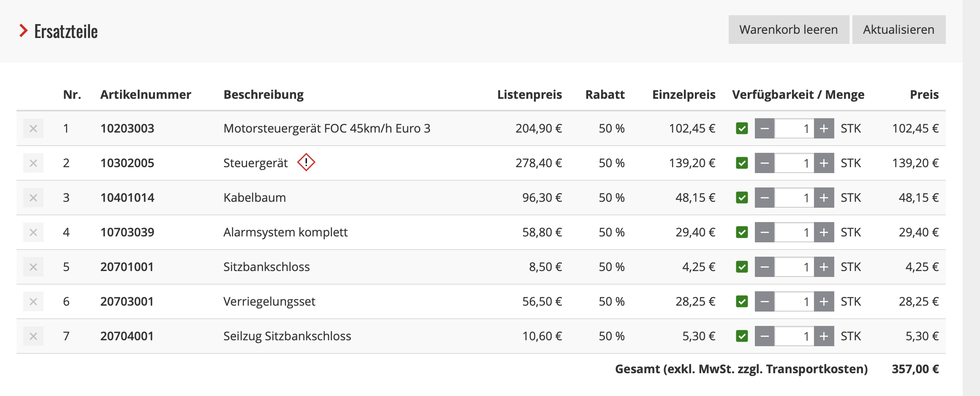This screenshot has width=980, height=396.
Task: Remove Sitzbankschloss from cart via X
Action: pyautogui.click(x=33, y=267)
